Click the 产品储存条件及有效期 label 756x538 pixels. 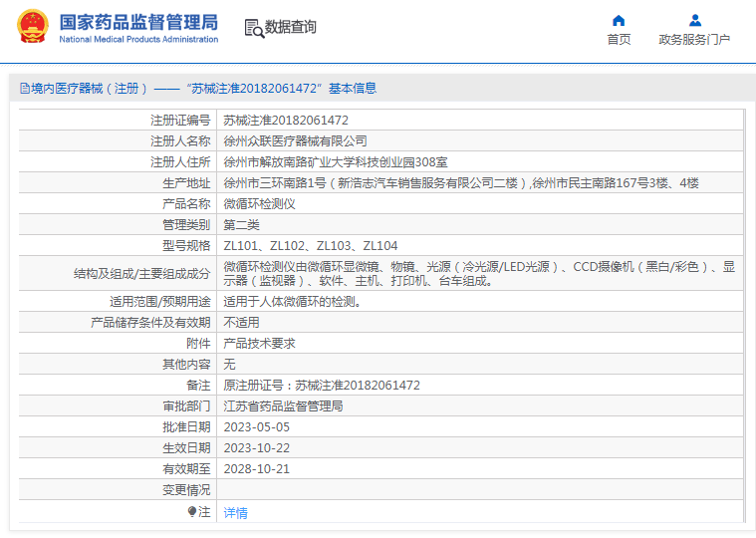coord(150,323)
